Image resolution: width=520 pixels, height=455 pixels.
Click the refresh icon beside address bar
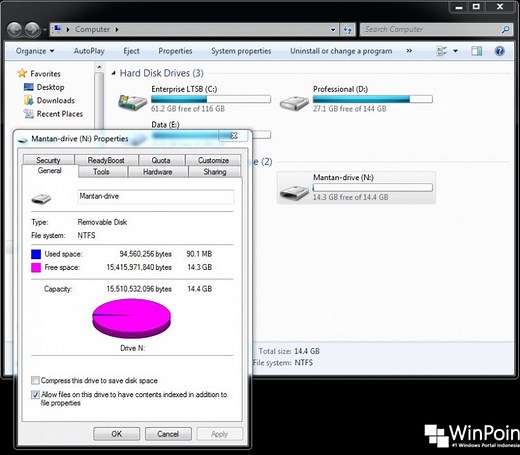point(347,30)
